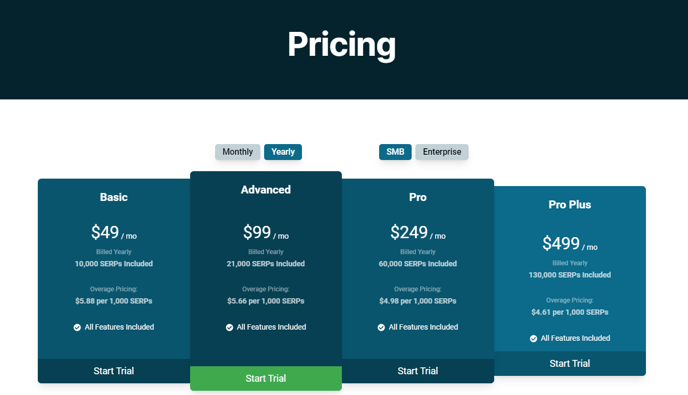Image resolution: width=688 pixels, height=395 pixels.
Task: Switch to Enterprise plans
Action: pyautogui.click(x=442, y=152)
